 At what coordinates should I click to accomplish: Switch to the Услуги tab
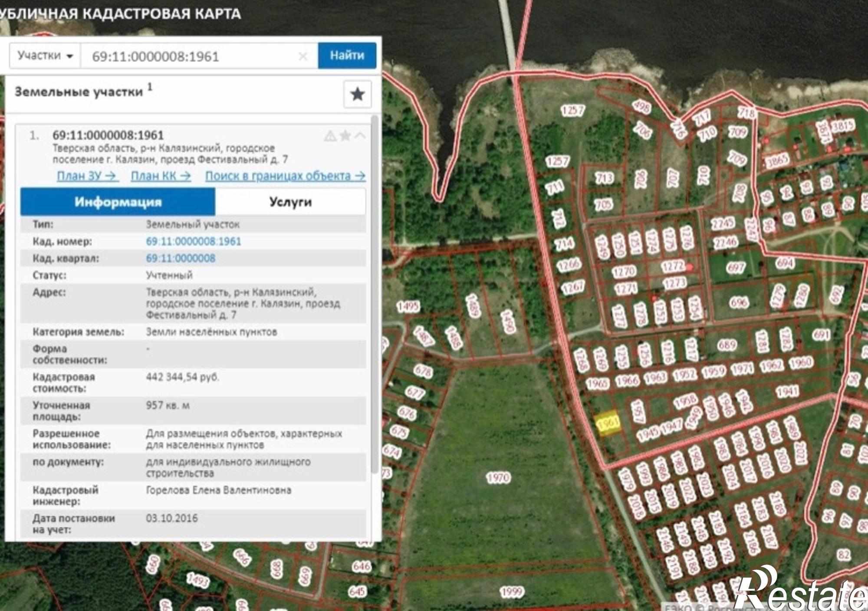point(290,202)
